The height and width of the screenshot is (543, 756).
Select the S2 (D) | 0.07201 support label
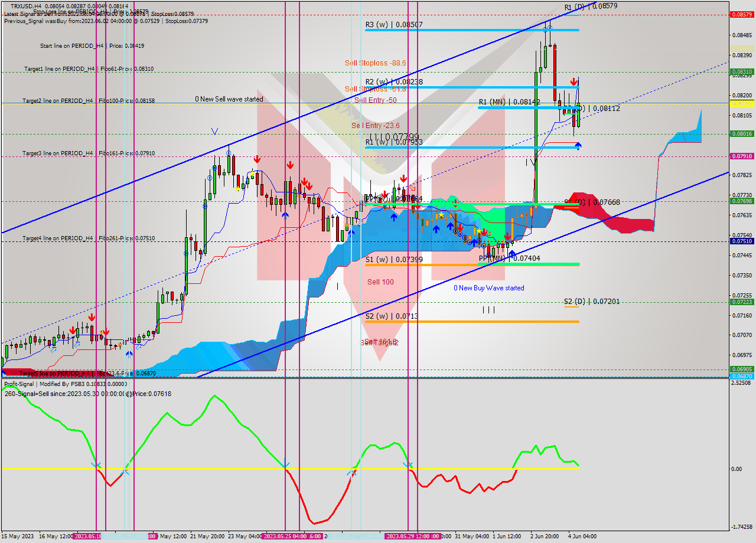(592, 302)
